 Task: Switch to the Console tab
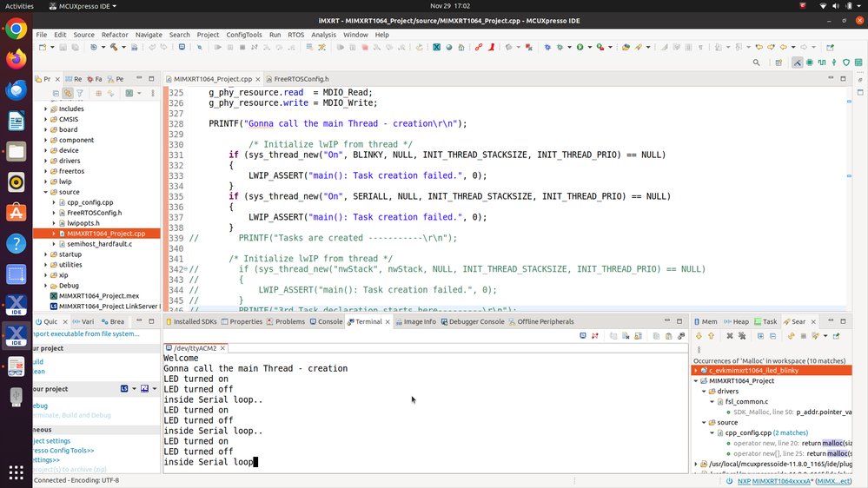click(x=326, y=321)
